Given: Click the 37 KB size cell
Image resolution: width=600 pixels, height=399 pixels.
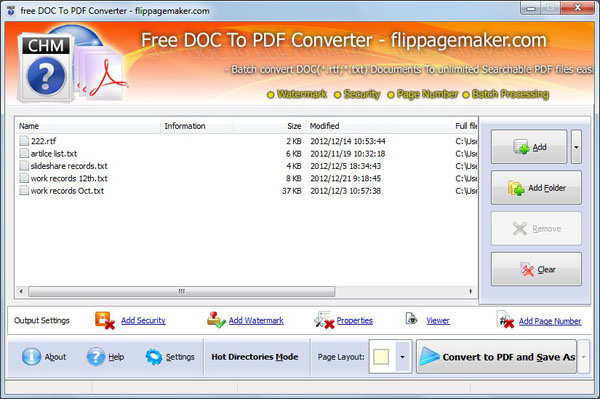Looking at the screenshot, I should point(292,191).
